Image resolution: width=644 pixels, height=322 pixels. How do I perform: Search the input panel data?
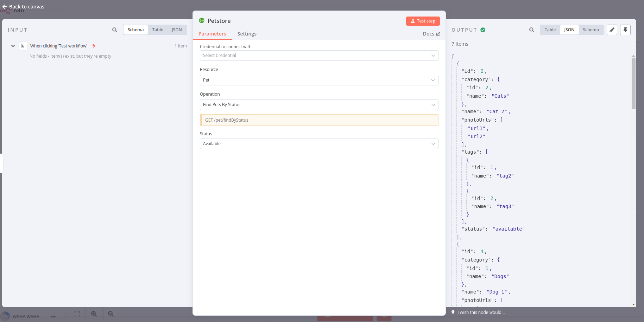click(115, 30)
